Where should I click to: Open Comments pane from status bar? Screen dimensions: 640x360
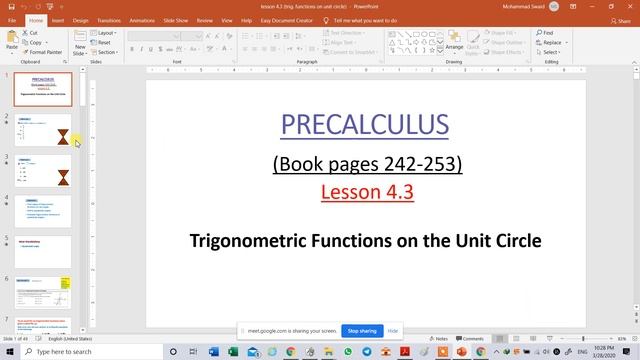pos(470,339)
